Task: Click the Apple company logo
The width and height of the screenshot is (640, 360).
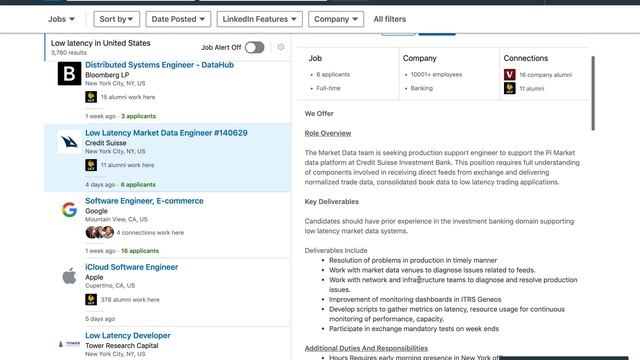Action: pyautogui.click(x=69, y=276)
